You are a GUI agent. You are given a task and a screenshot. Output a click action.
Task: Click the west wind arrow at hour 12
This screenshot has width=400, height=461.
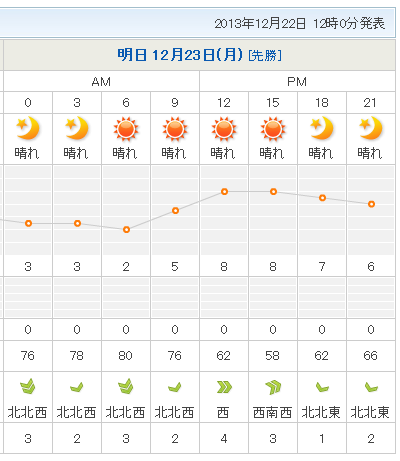224,387
